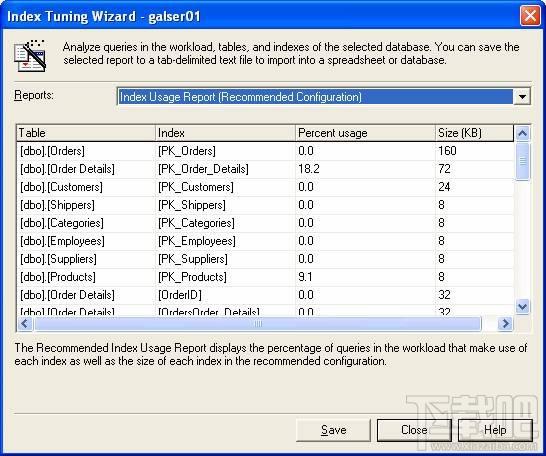Image resolution: width=546 pixels, height=456 pixels.
Task: Click the Save button
Action: (x=333, y=430)
